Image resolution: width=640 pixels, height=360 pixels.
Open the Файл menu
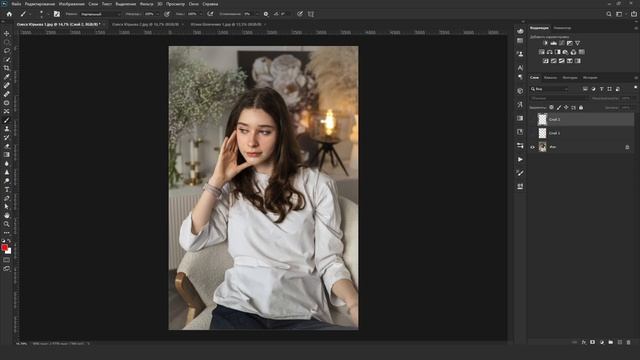[16, 4]
